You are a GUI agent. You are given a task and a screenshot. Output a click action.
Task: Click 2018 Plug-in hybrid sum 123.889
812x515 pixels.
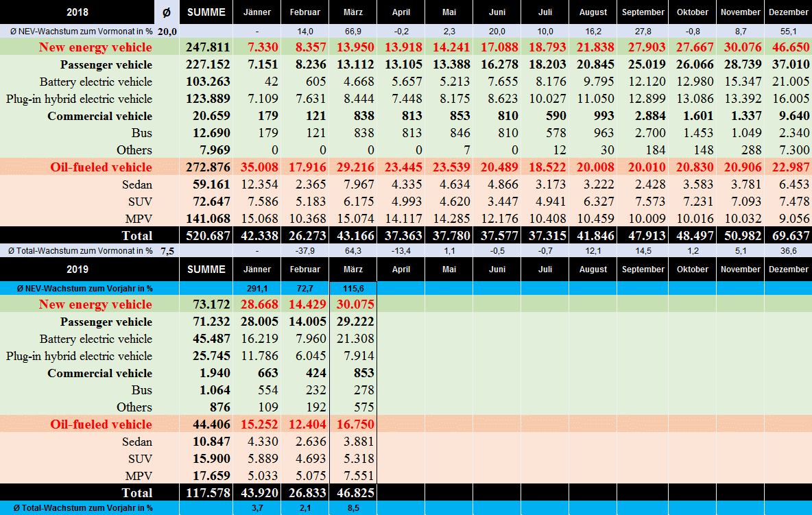click(x=206, y=98)
